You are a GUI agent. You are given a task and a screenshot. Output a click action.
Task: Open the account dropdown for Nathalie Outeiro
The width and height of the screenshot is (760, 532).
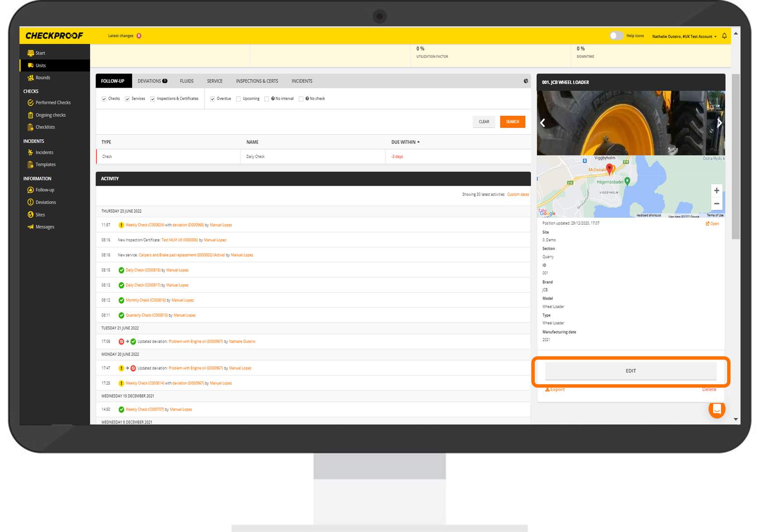coord(684,37)
